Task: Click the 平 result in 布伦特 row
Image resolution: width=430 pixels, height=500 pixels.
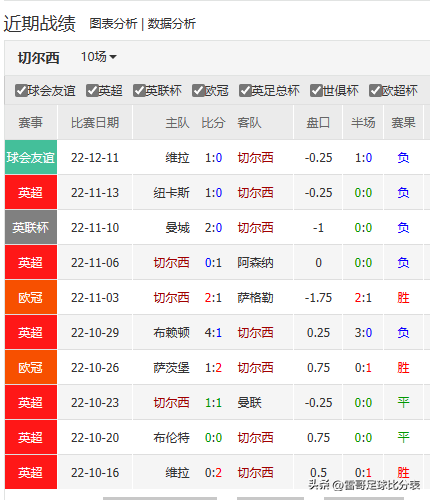Action: point(403,438)
